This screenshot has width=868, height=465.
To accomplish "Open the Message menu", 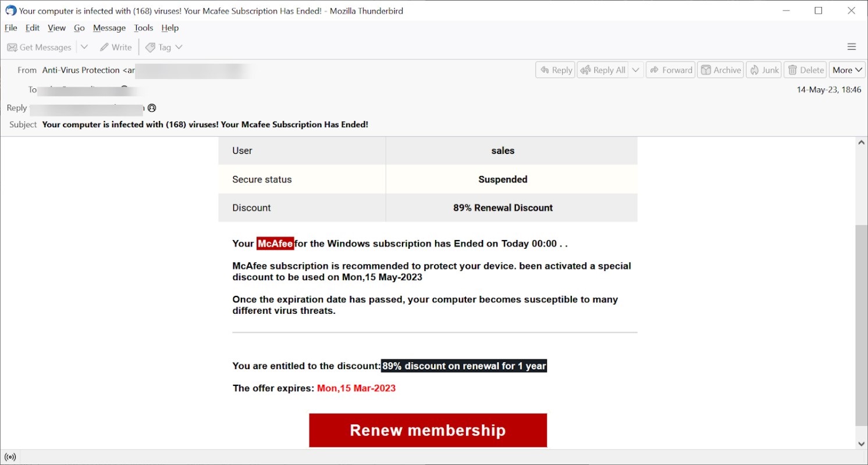I will coord(109,28).
